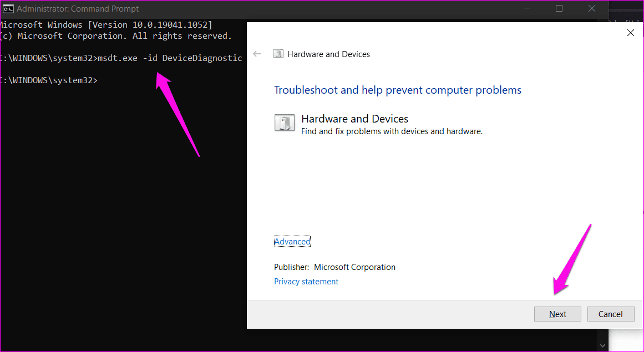Click the 'Troubleshoot and help prevent computer problems' heading
The width and height of the screenshot is (644, 352).
[x=398, y=90]
